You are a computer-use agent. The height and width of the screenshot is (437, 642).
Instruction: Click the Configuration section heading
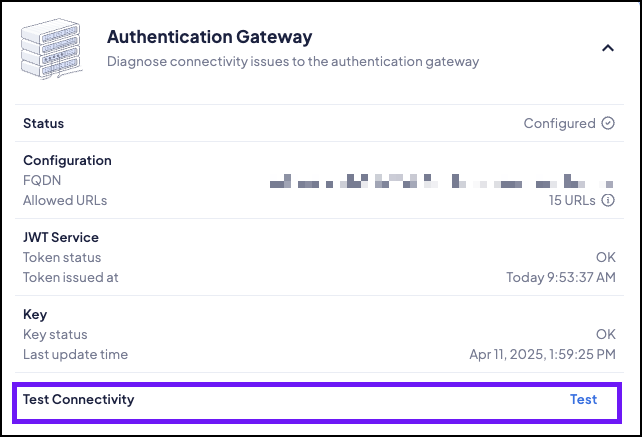coord(67,160)
